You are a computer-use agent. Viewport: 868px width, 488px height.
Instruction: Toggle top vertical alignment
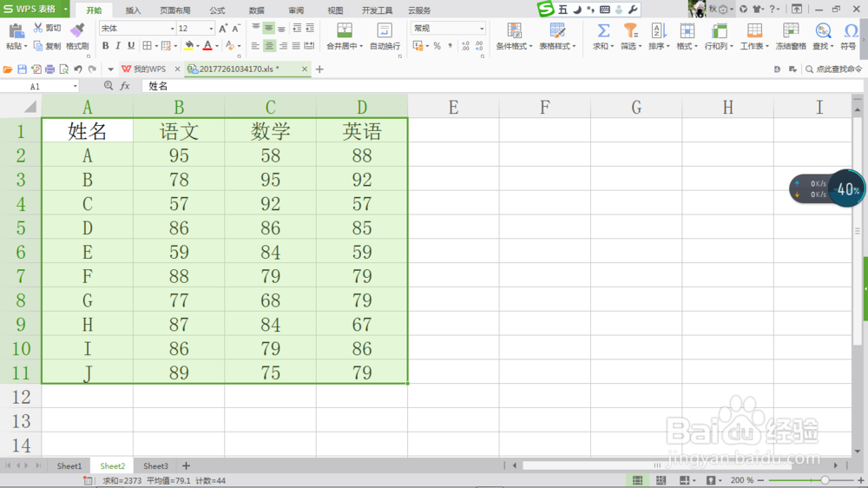pyautogui.click(x=256, y=28)
